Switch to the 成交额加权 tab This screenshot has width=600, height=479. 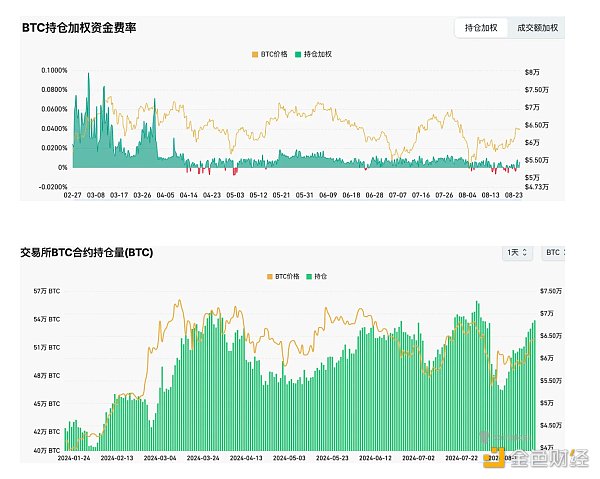click(x=537, y=29)
